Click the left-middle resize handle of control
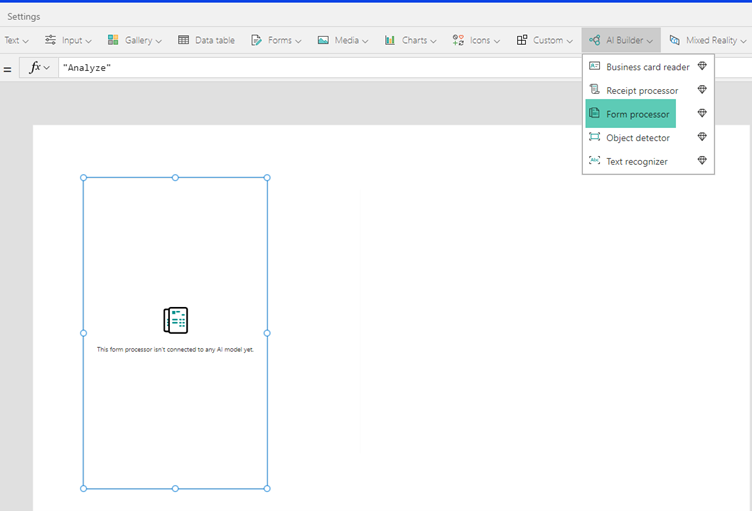752x511 pixels. (83, 333)
